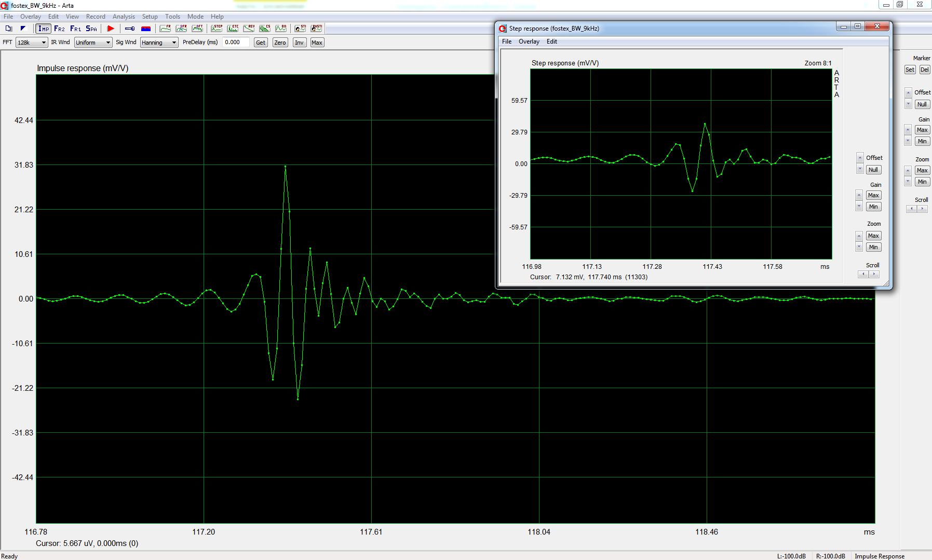
Task: Click Scroll right arrow in Step response window
Action: tap(874, 274)
